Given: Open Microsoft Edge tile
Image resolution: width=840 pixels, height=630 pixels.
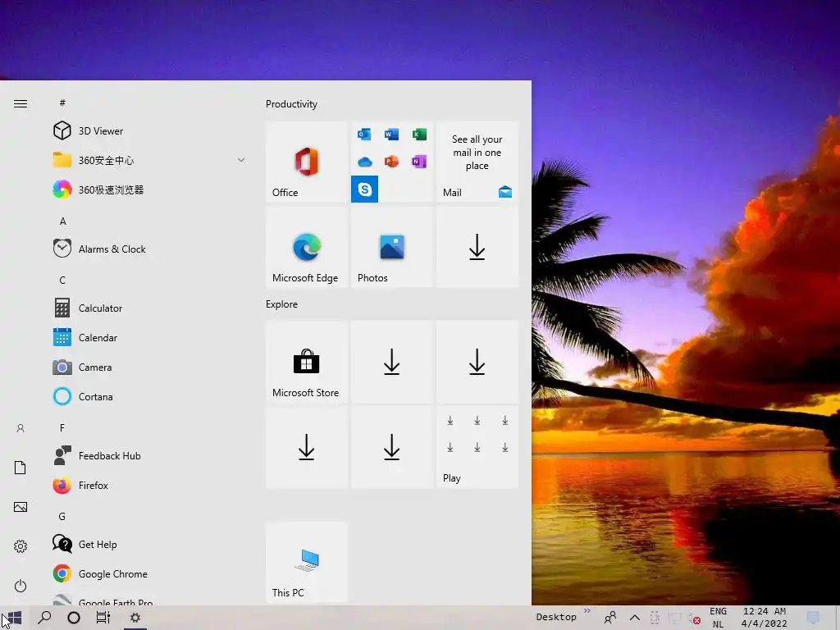Looking at the screenshot, I should [x=307, y=247].
